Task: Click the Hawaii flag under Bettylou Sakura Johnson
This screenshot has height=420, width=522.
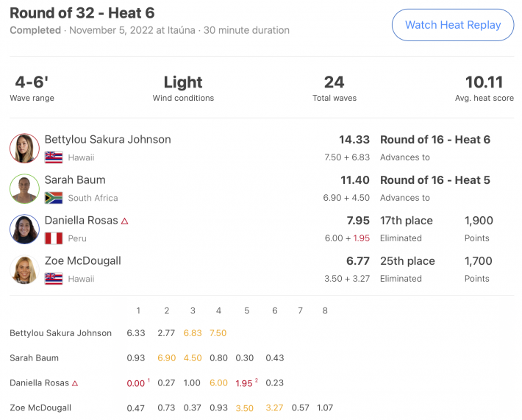Action: [x=54, y=157]
